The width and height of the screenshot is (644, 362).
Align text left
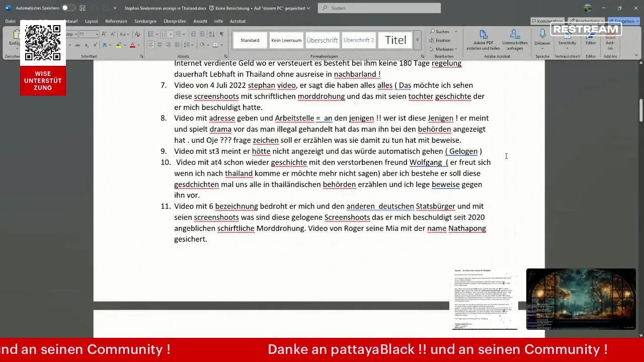point(150,45)
